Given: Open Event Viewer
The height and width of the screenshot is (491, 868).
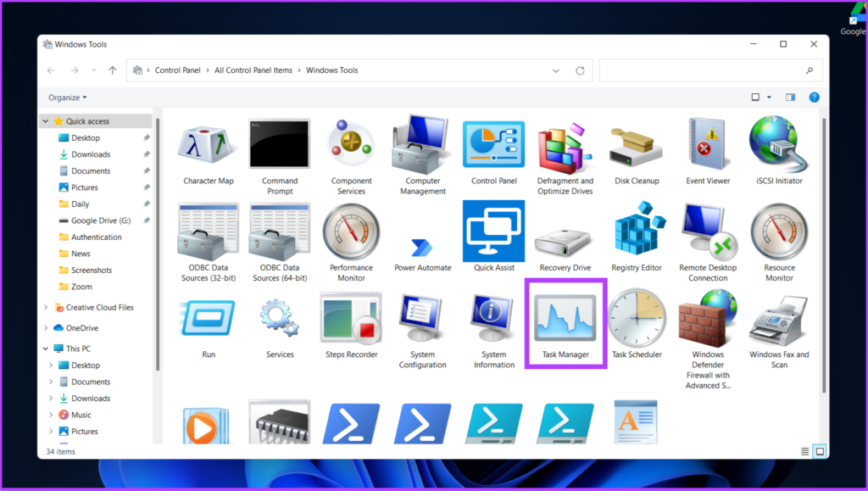Looking at the screenshot, I should [708, 144].
